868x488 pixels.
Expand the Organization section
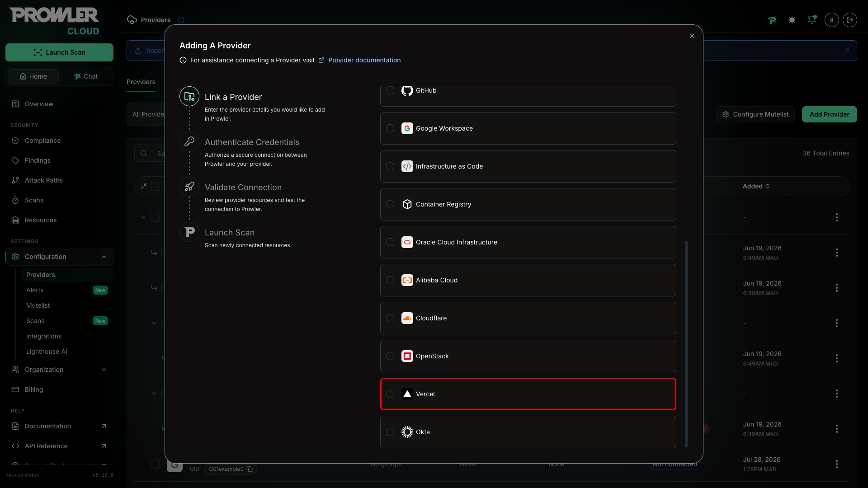59,370
